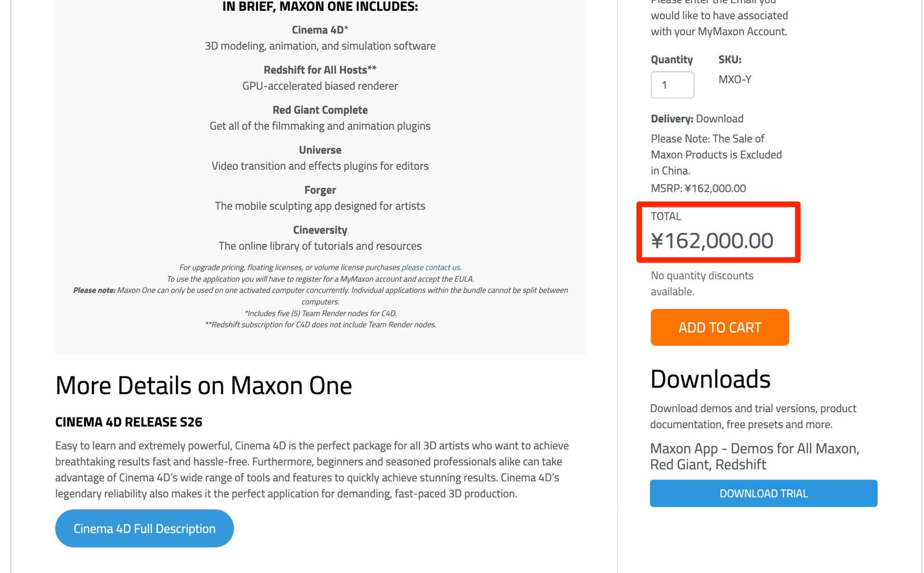Select the Redshift for All Hosts entry
Screen dimensions: 924x573
320,70
